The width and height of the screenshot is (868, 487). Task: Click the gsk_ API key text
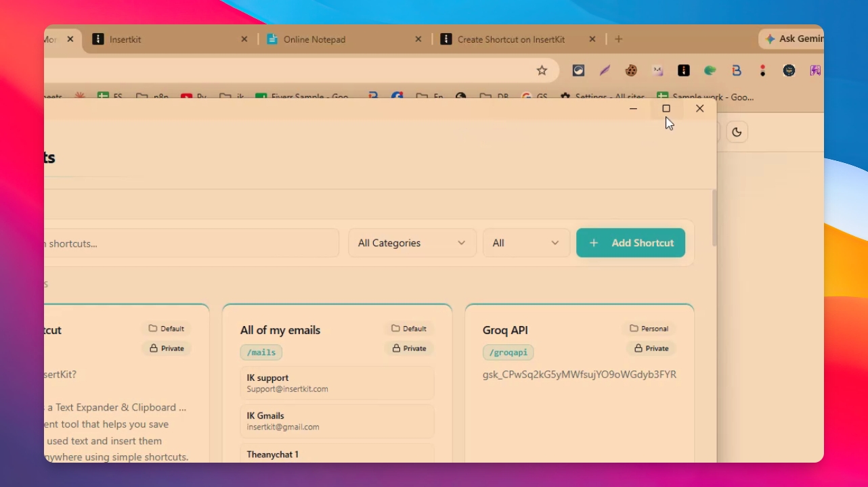(580, 374)
